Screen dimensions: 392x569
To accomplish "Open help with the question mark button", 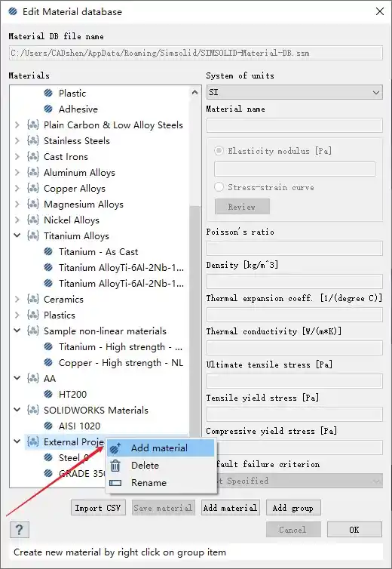I will pyautogui.click(x=19, y=530).
